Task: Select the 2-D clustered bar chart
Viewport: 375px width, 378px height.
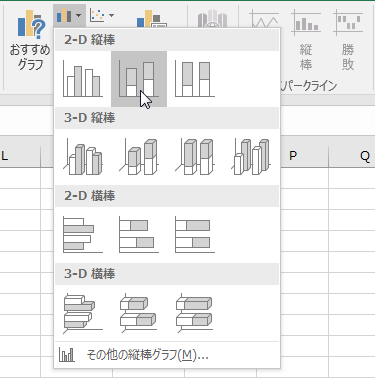Action: pyautogui.click(x=83, y=235)
